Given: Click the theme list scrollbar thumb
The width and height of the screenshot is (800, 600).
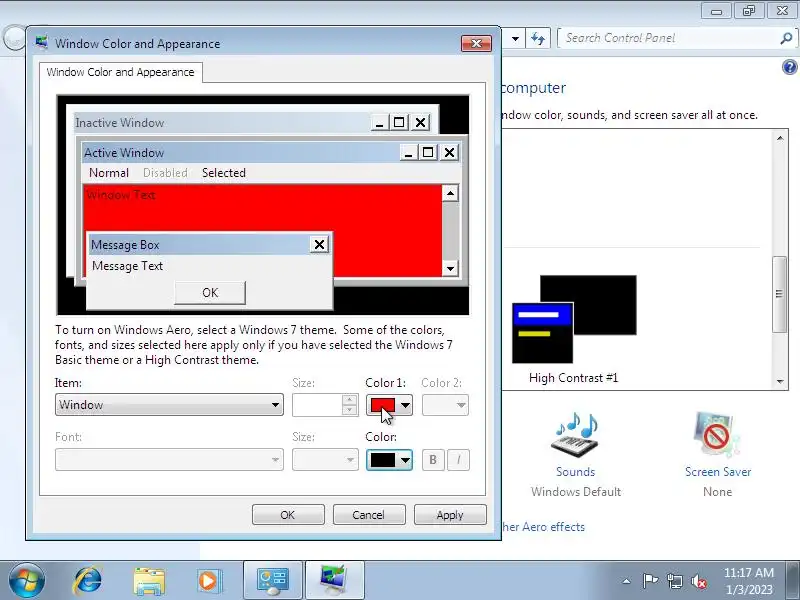Looking at the screenshot, I should tap(780, 294).
